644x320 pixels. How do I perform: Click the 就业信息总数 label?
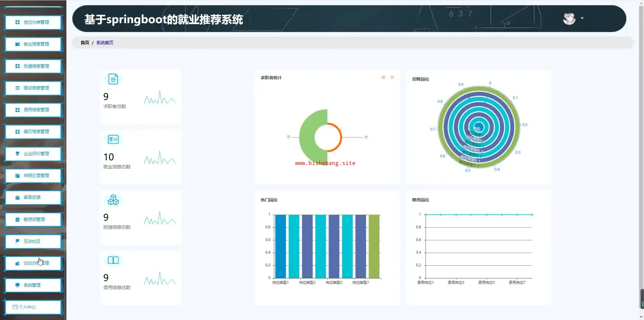(117, 167)
